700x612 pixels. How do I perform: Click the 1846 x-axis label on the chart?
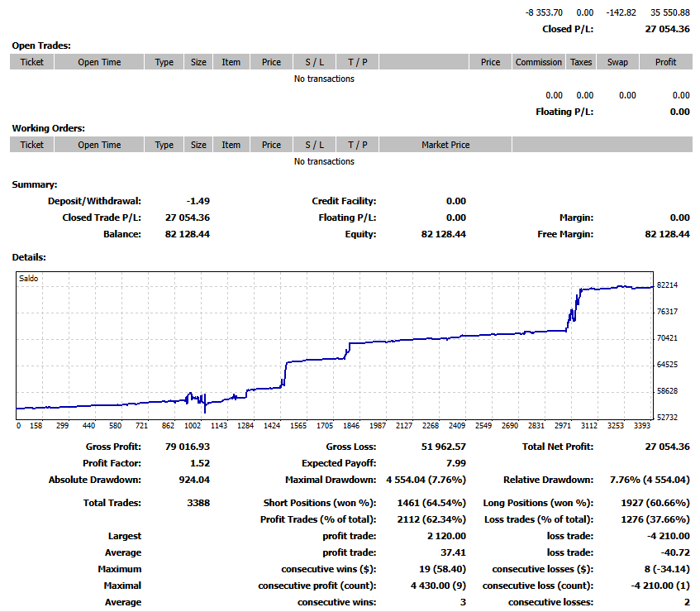click(x=351, y=426)
